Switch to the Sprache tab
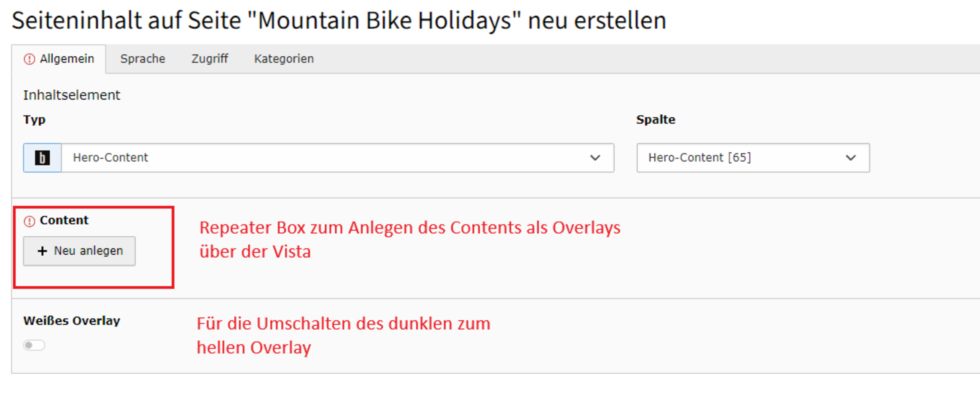Viewport: 980px width, 395px height. pos(142,59)
